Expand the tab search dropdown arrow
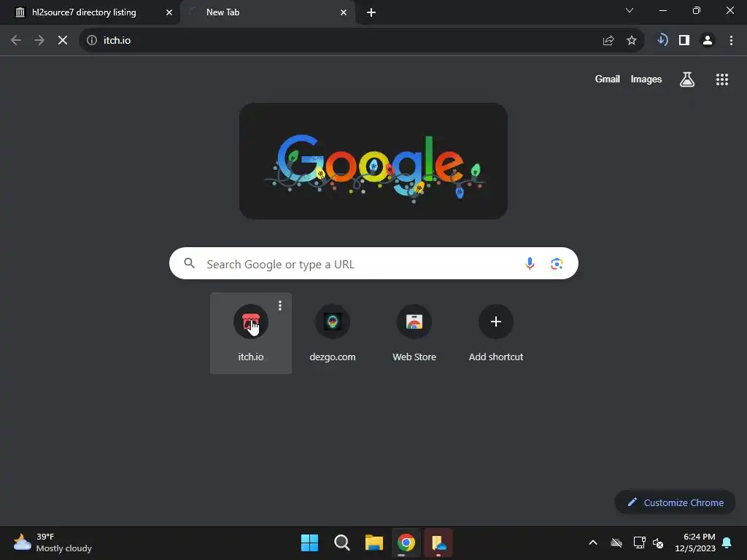 630,10
